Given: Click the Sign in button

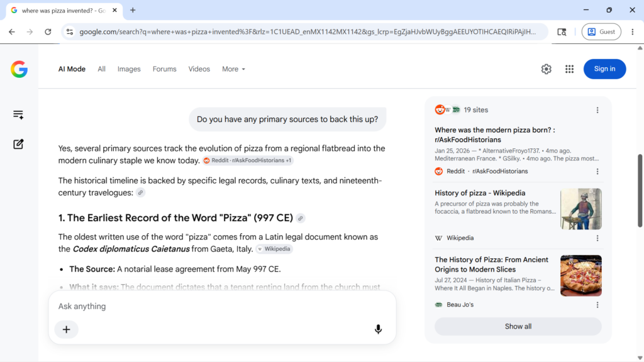Looking at the screenshot, I should [x=604, y=69].
